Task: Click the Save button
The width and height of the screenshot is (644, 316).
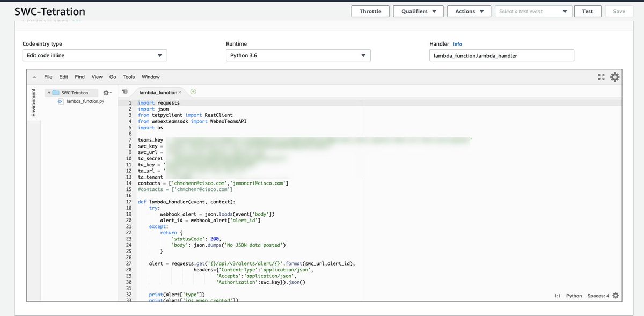Action: (x=619, y=11)
